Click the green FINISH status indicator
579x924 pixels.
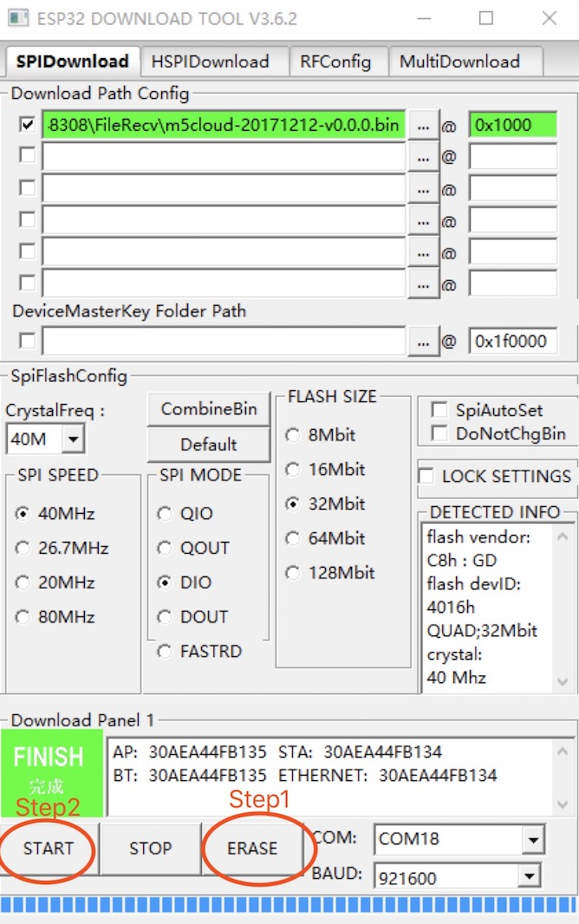(52, 772)
